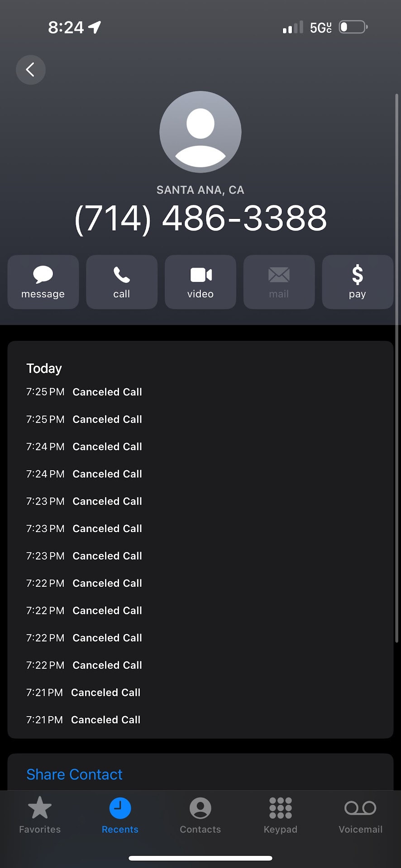Tap the pay dollar button
Image resolution: width=401 pixels, height=868 pixels.
pyautogui.click(x=358, y=282)
